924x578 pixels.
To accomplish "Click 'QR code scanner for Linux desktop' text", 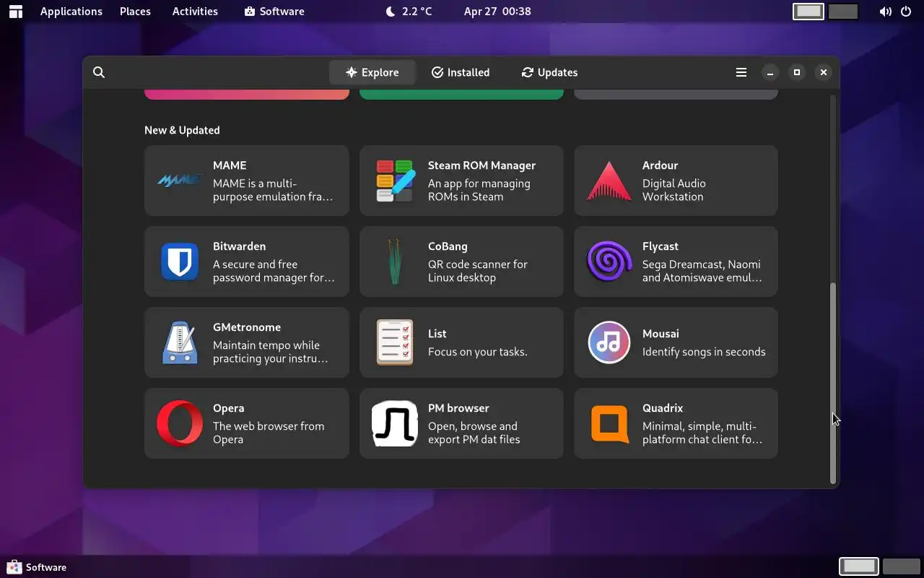I will pos(478,271).
